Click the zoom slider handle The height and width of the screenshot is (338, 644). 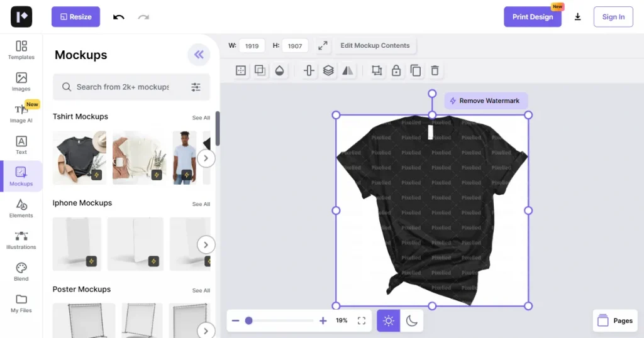[x=248, y=321]
